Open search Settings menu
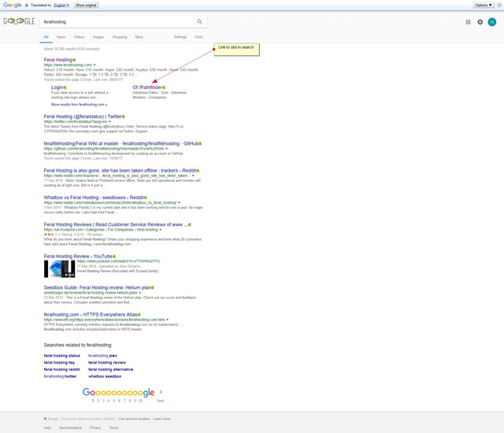 (180, 37)
